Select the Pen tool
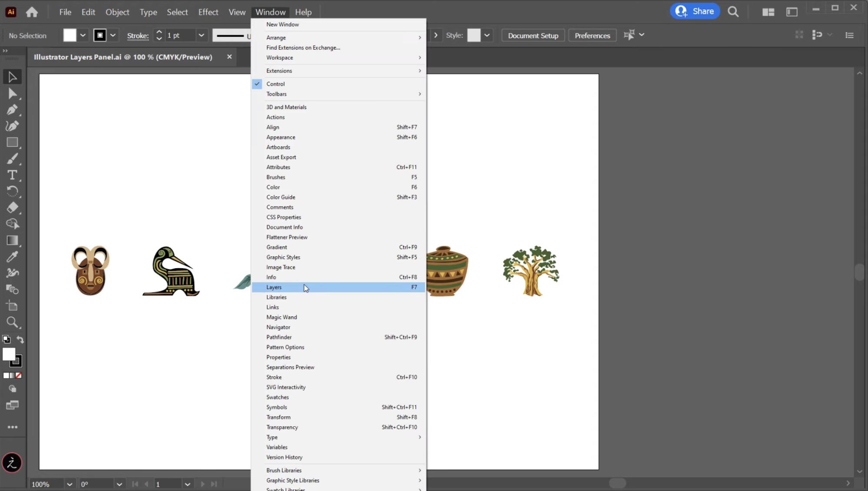 (x=13, y=110)
